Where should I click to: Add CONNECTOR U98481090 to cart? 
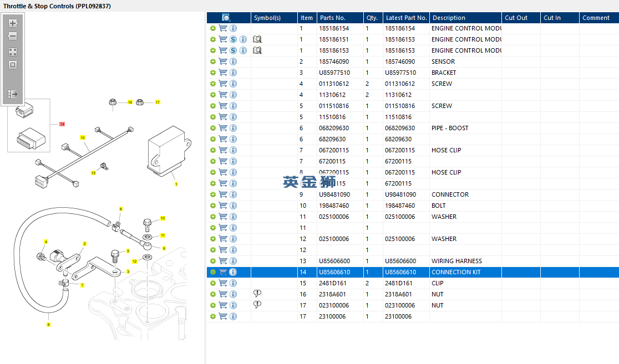tap(223, 194)
